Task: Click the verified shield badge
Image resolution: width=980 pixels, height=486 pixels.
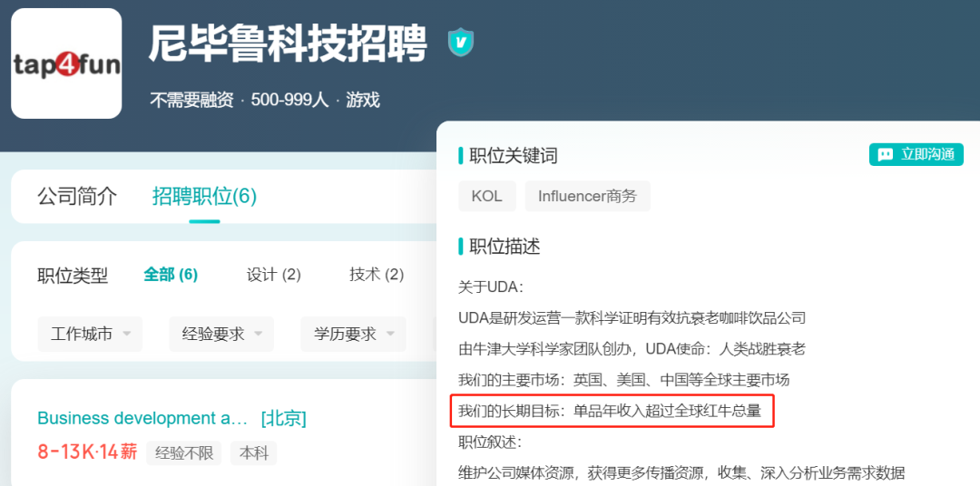Action: (x=461, y=43)
